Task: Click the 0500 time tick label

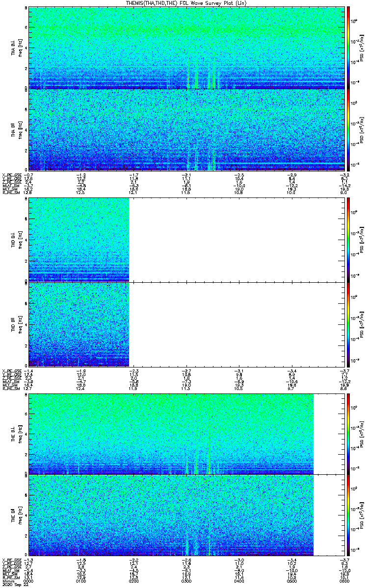Action: click(291, 580)
